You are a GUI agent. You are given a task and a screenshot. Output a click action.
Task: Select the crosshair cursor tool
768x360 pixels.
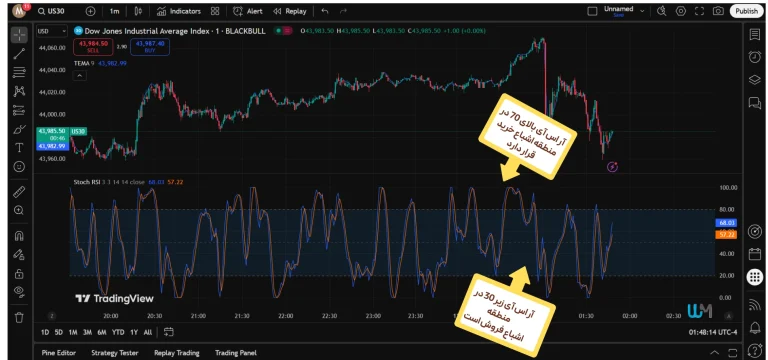(x=19, y=35)
